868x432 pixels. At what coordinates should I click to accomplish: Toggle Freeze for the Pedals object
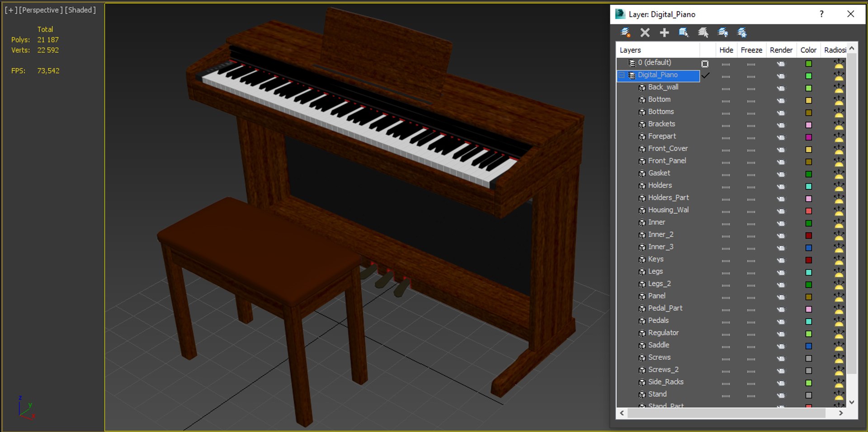coord(751,322)
